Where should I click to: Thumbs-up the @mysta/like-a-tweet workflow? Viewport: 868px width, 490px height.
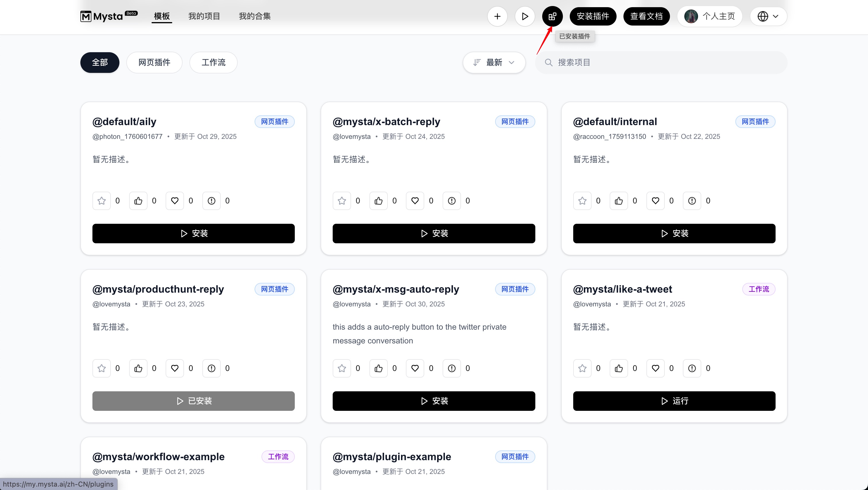tap(619, 368)
